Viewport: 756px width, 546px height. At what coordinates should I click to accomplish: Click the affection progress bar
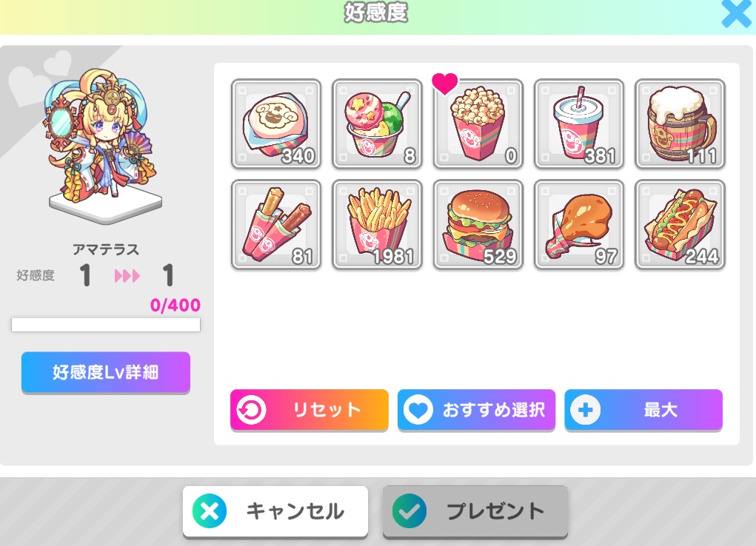click(x=106, y=325)
